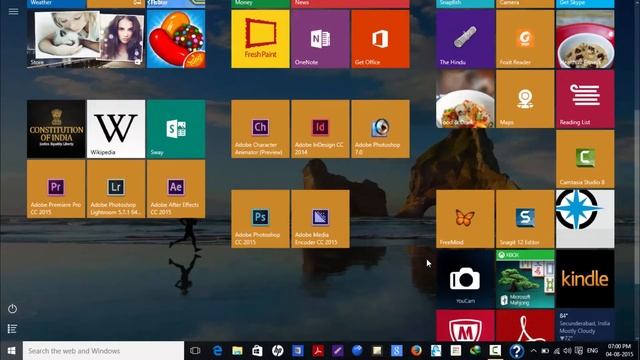Launch Adobe Photoshop Lightroom tile
The height and width of the screenshot is (360, 640).
coord(116,189)
